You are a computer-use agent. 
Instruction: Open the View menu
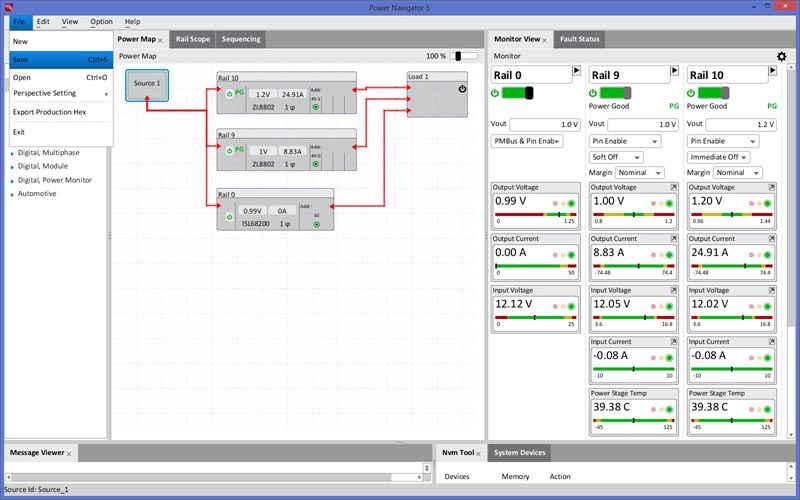(70, 22)
